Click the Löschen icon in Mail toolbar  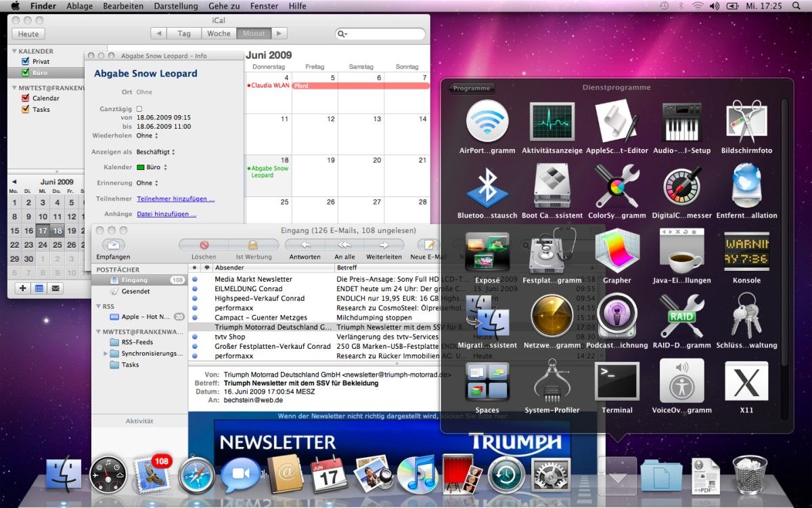204,245
